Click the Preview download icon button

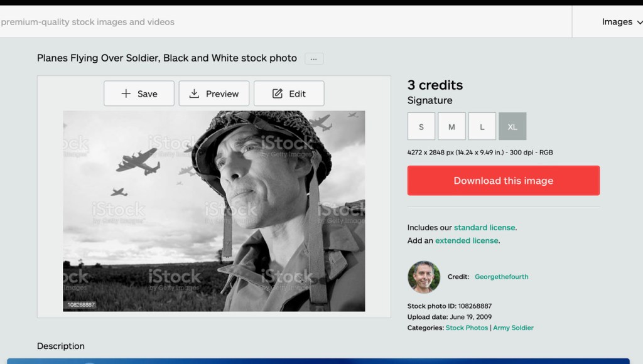pyautogui.click(x=213, y=94)
